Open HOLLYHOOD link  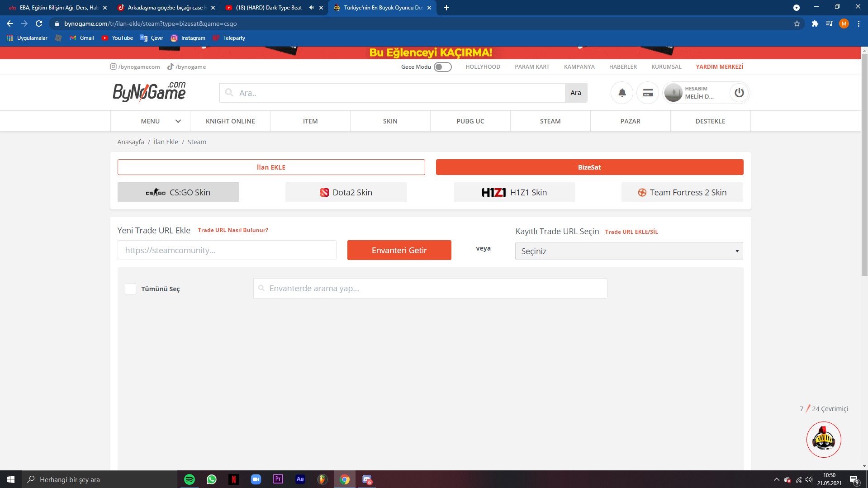click(x=483, y=67)
